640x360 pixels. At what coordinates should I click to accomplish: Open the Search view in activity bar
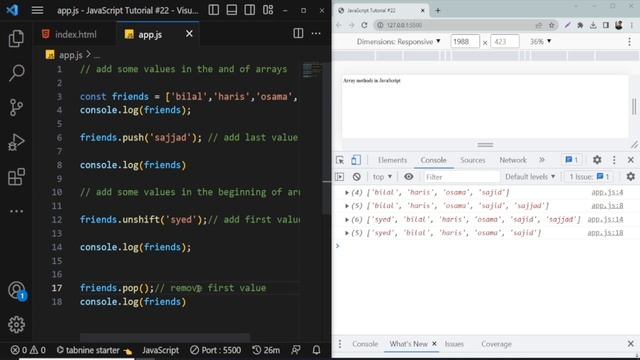pyautogui.click(x=16, y=73)
